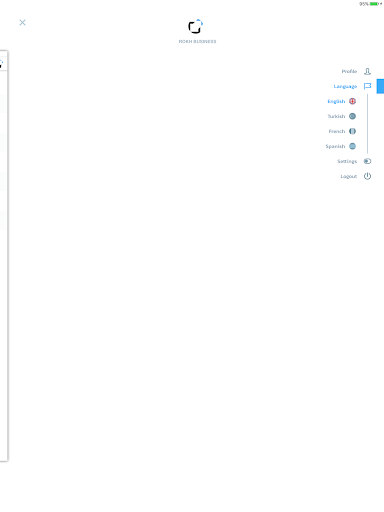Choose the Turkish flag icon
The height and width of the screenshot is (512, 384).
(x=352, y=116)
